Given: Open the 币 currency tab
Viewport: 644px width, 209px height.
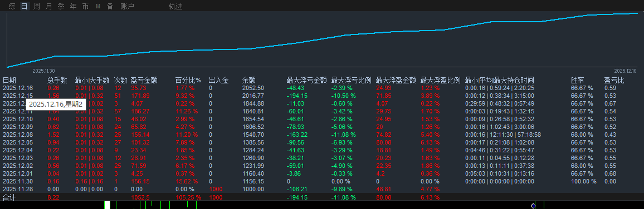Looking at the screenshot, I should pos(85,6).
